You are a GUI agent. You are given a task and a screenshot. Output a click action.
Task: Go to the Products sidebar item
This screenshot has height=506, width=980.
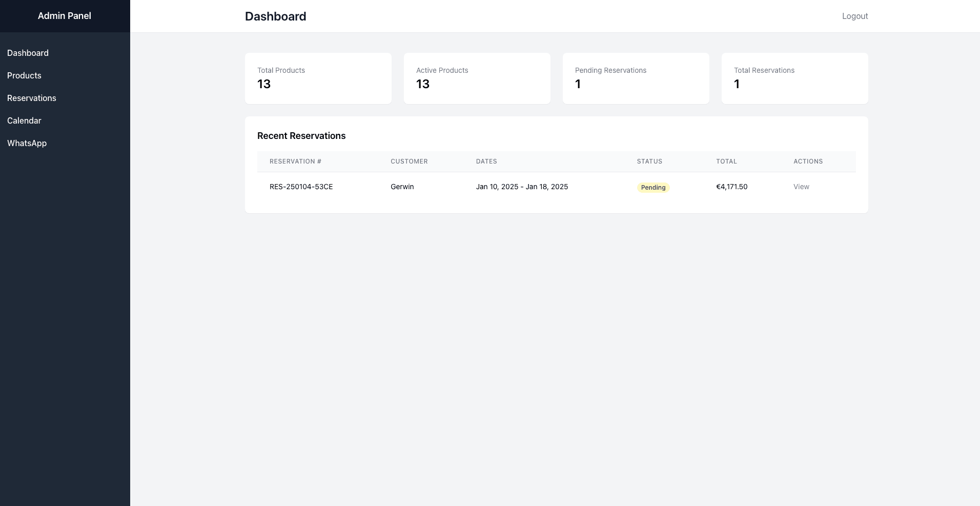click(24, 75)
